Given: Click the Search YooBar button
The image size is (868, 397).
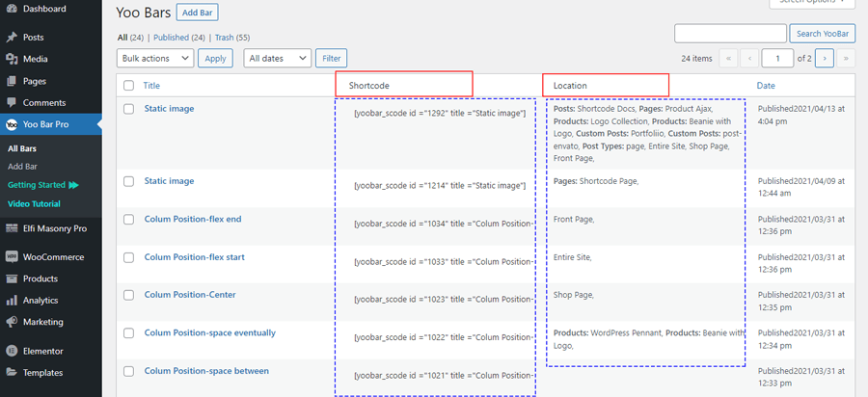Looking at the screenshot, I should pyautogui.click(x=822, y=34).
